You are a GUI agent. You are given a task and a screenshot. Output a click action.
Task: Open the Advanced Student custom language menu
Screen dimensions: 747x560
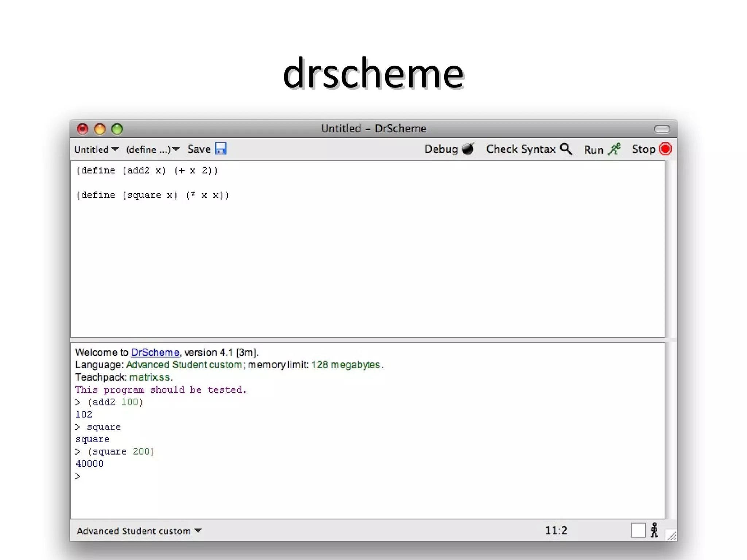139,531
